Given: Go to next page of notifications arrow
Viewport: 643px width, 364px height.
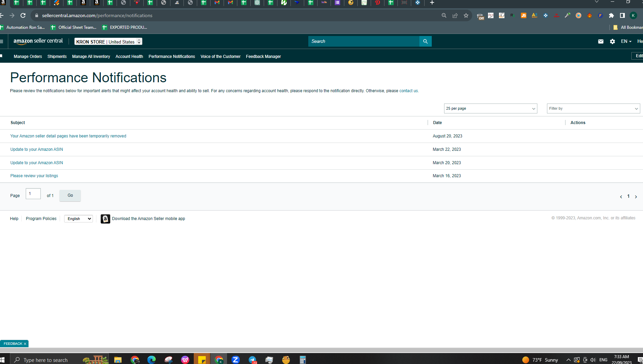Looking at the screenshot, I should click(x=636, y=197).
